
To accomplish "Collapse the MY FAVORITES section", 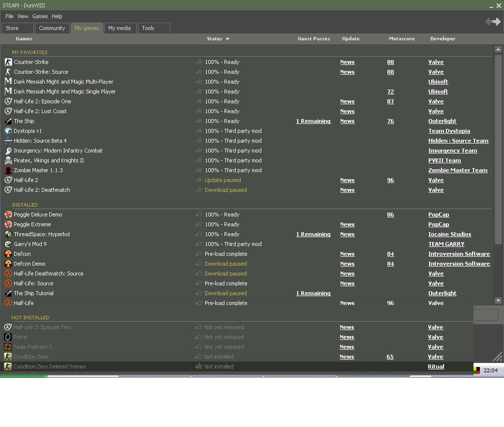I will pyautogui.click(x=7, y=52).
